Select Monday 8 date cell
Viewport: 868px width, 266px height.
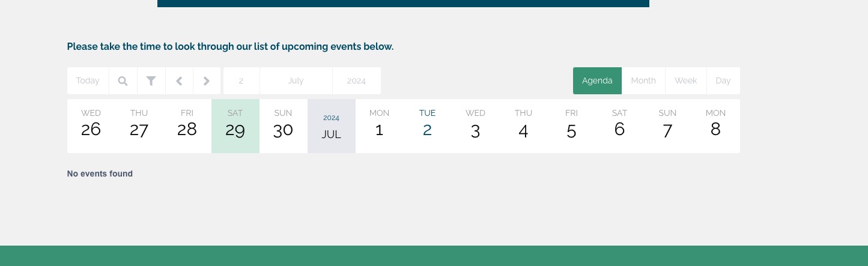(x=716, y=126)
